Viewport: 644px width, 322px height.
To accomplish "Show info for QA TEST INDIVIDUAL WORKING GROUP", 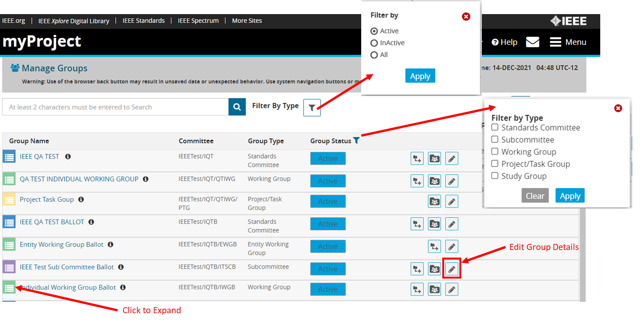I will [x=145, y=179].
